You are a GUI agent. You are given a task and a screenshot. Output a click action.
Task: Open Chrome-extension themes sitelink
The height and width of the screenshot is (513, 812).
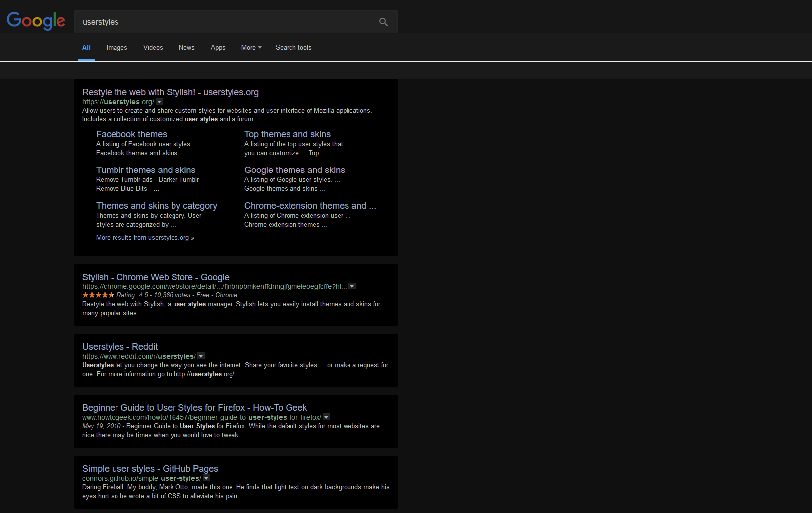click(x=310, y=206)
